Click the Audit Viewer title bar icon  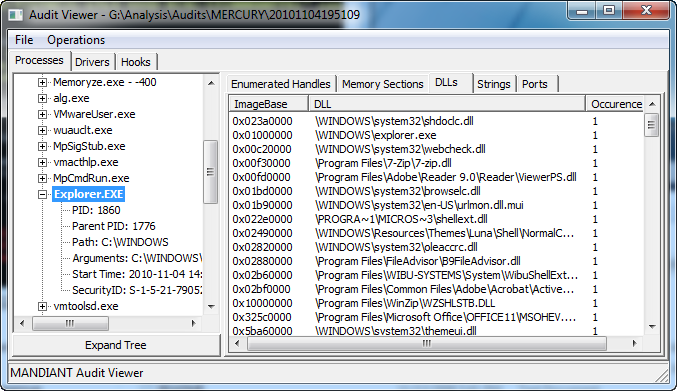click(x=16, y=15)
